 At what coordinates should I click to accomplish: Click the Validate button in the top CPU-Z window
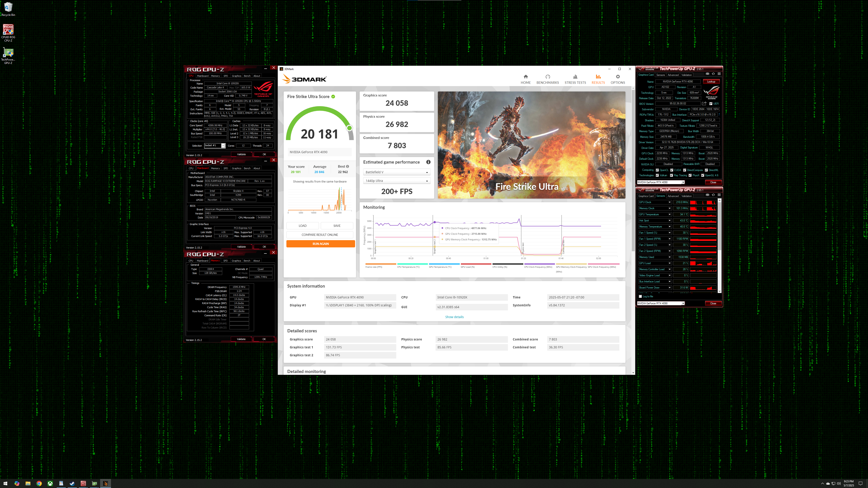[241, 154]
